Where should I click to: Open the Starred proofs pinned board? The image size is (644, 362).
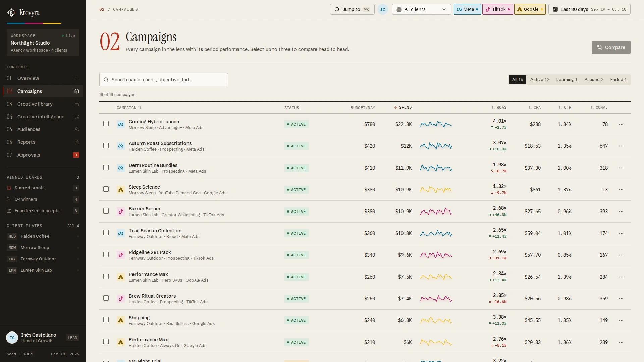pyautogui.click(x=43, y=188)
